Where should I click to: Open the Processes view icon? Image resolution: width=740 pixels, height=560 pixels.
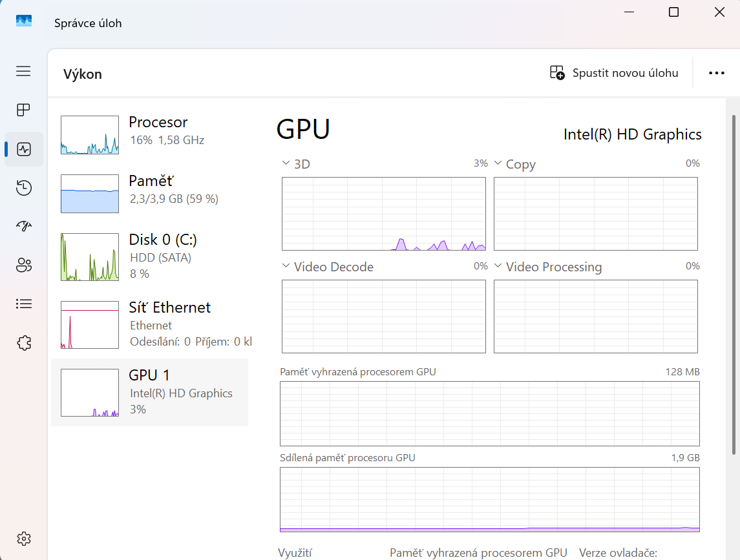[x=23, y=110]
